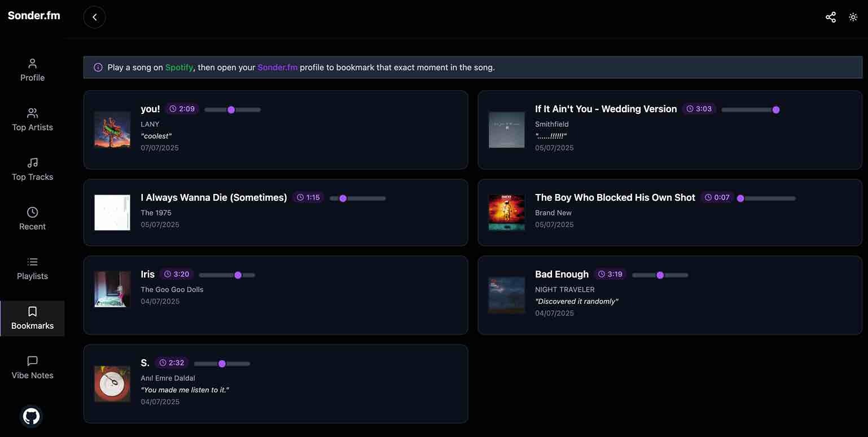
Task: Click the 3:19 timestamp badge
Action: tap(610, 274)
